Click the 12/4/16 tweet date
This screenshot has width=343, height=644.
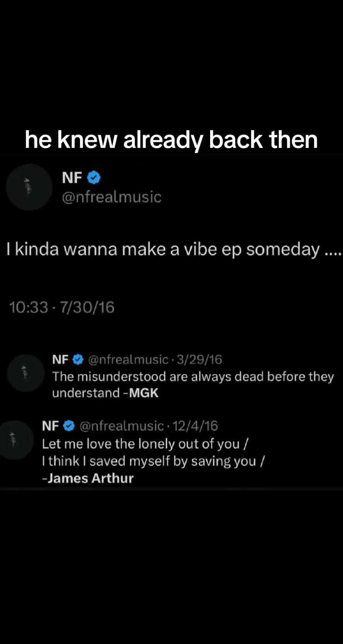point(195,426)
